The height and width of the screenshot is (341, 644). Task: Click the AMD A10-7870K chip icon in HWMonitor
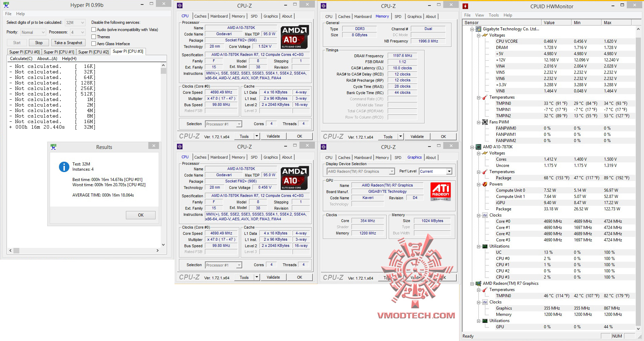coord(478,147)
